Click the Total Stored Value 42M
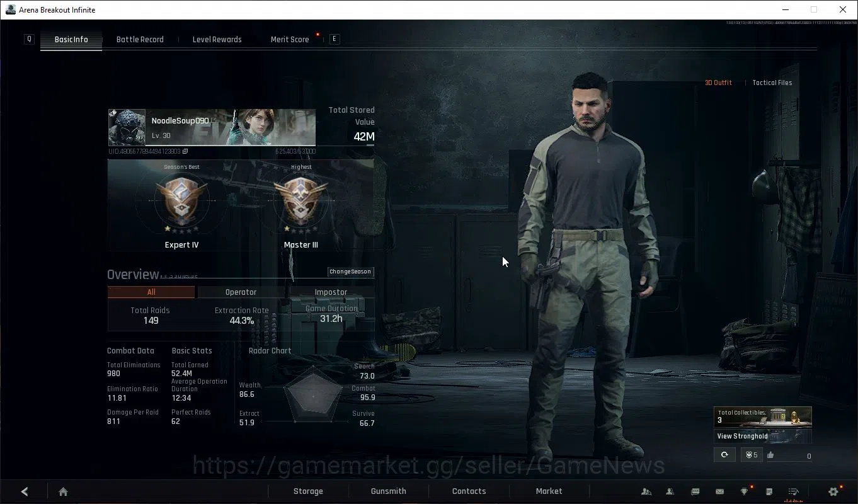Viewport: 858px width, 504px height. click(364, 137)
